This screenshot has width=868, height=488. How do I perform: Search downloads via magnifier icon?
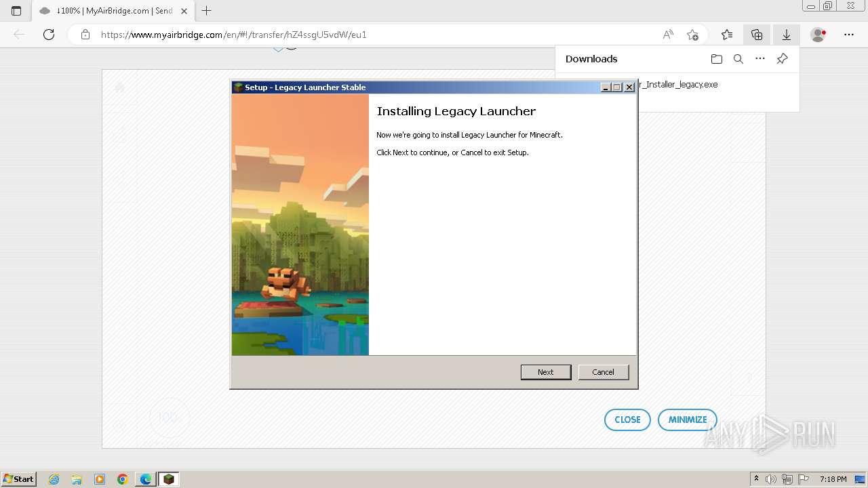tap(738, 59)
